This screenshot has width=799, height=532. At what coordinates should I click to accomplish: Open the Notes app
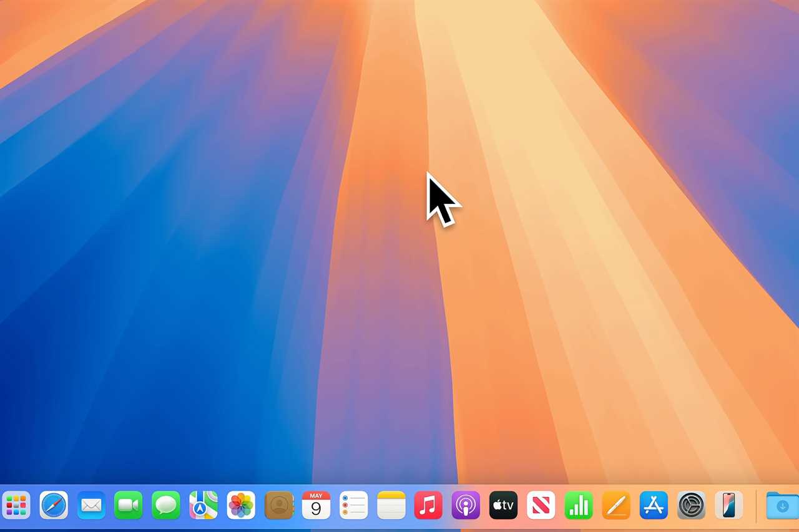391,505
